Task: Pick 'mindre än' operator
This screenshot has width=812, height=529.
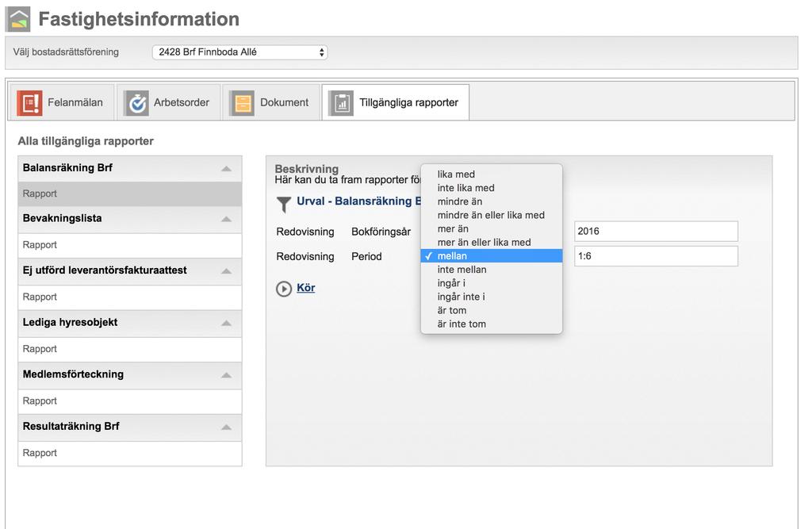Action: pyautogui.click(x=492, y=201)
